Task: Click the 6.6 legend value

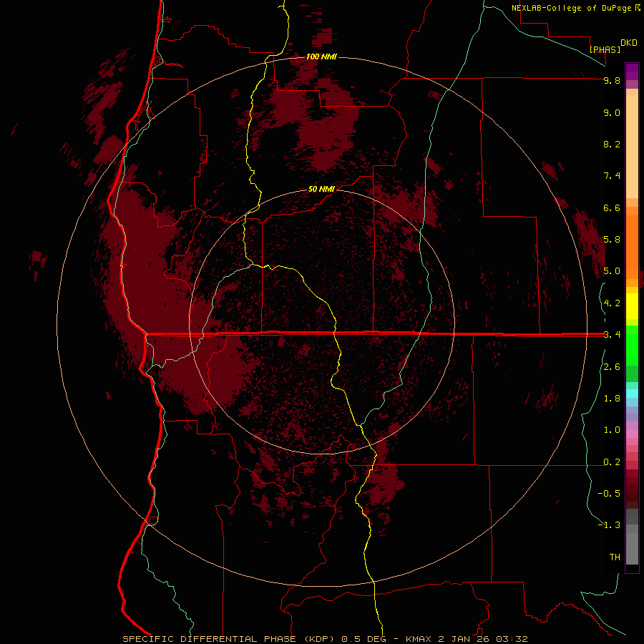Action: 612,208
